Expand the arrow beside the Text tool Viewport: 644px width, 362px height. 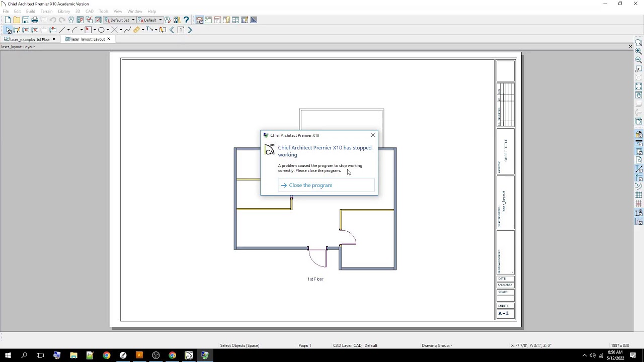click(156, 30)
